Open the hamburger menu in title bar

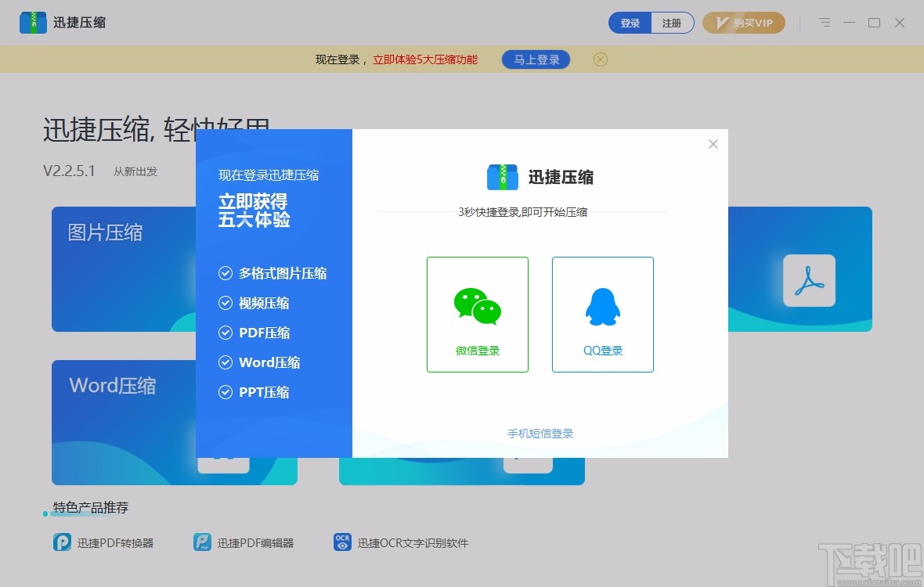825,23
